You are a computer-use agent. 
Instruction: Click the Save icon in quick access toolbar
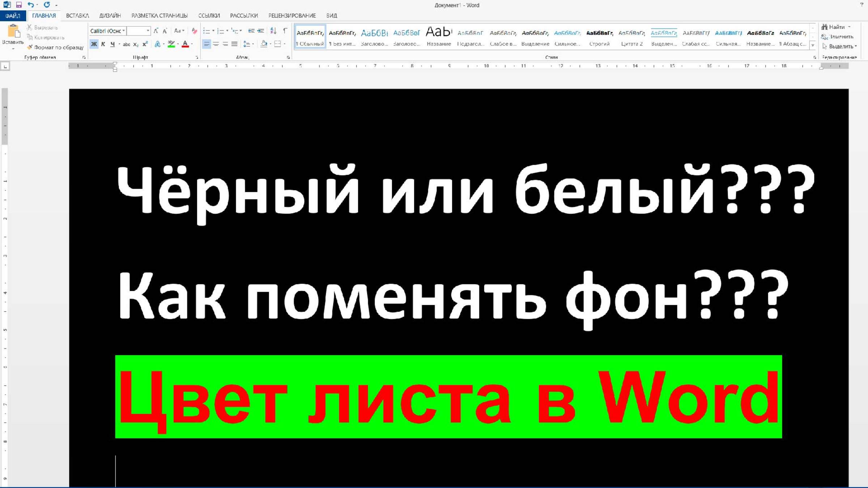[19, 5]
